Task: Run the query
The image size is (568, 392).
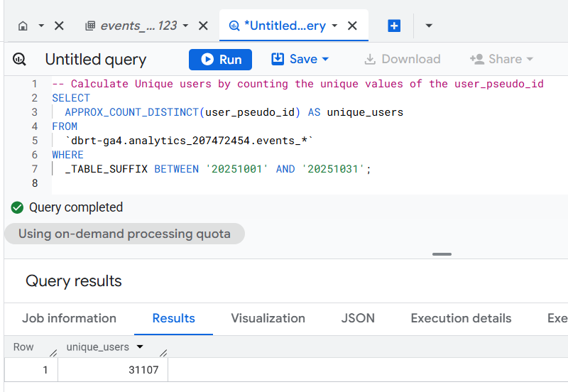Action: pos(221,60)
